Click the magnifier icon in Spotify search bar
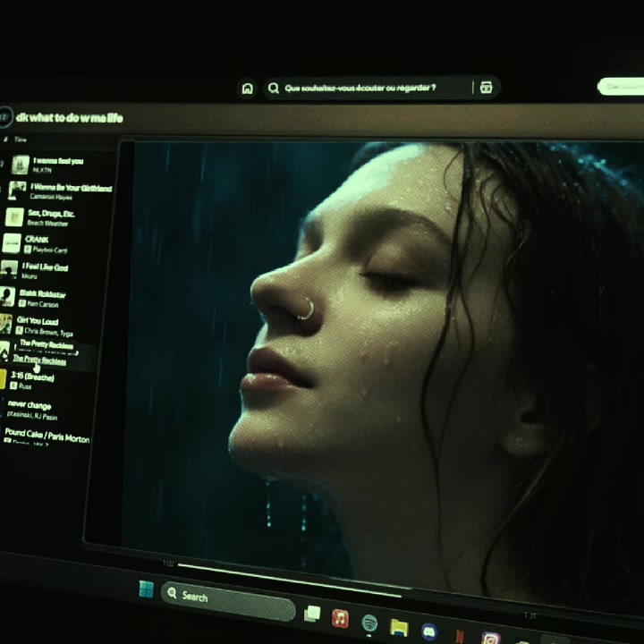The width and height of the screenshot is (644, 644). click(x=273, y=88)
